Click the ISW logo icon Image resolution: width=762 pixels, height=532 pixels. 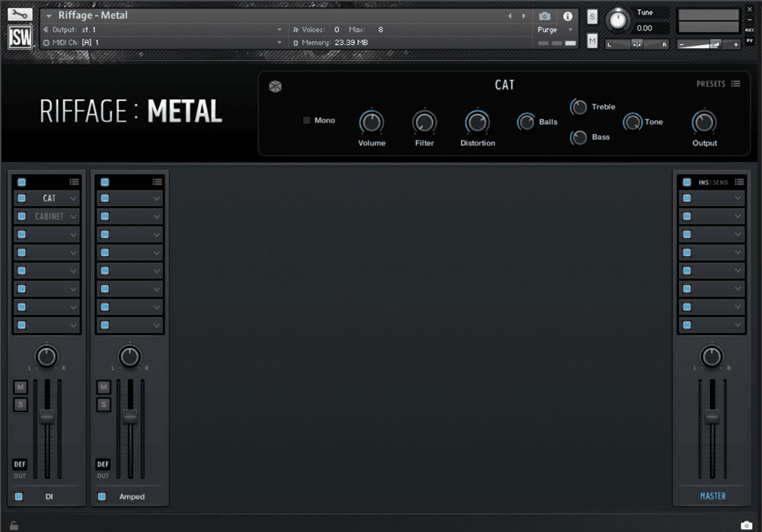tap(20, 37)
